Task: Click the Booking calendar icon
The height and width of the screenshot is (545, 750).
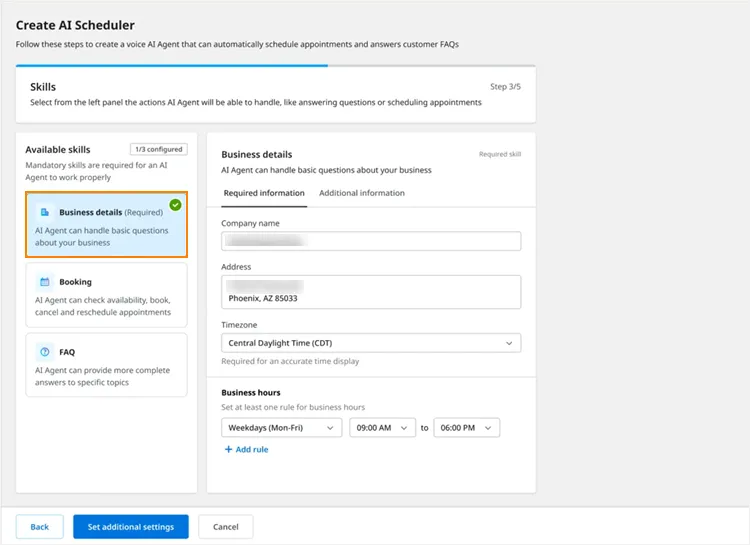Action: point(44,282)
